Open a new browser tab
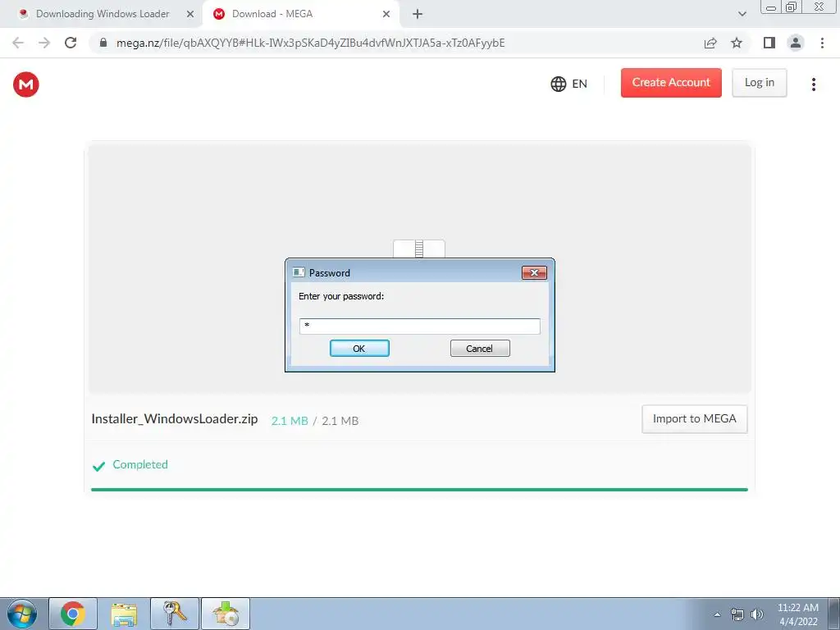840x630 pixels. [418, 14]
